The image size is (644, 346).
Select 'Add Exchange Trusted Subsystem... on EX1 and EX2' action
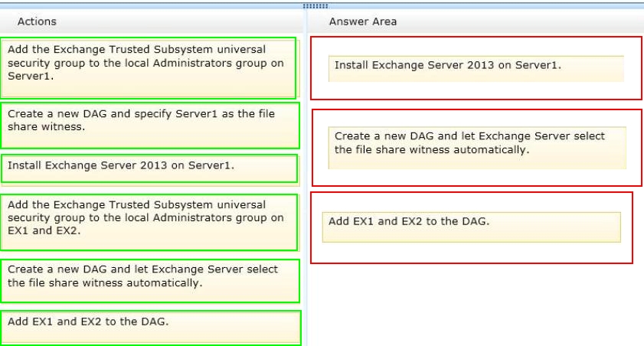pyautogui.click(x=149, y=223)
